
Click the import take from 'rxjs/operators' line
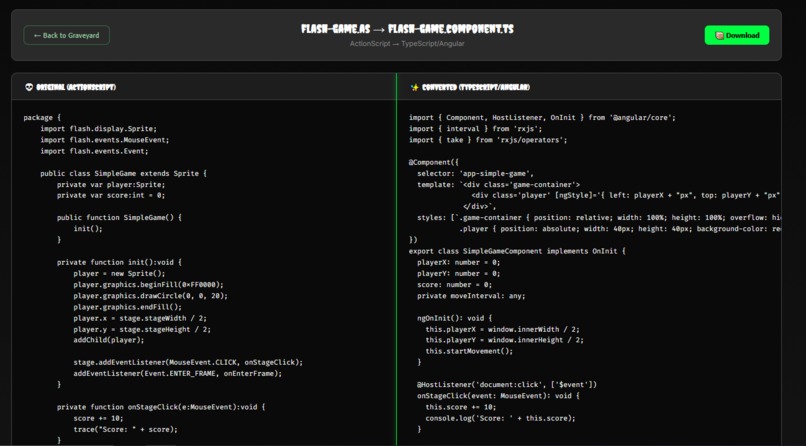coord(488,140)
